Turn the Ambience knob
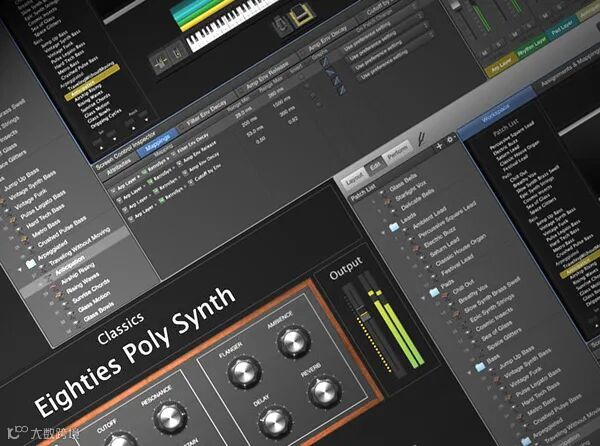The height and width of the screenshot is (446, 600). coord(293,342)
